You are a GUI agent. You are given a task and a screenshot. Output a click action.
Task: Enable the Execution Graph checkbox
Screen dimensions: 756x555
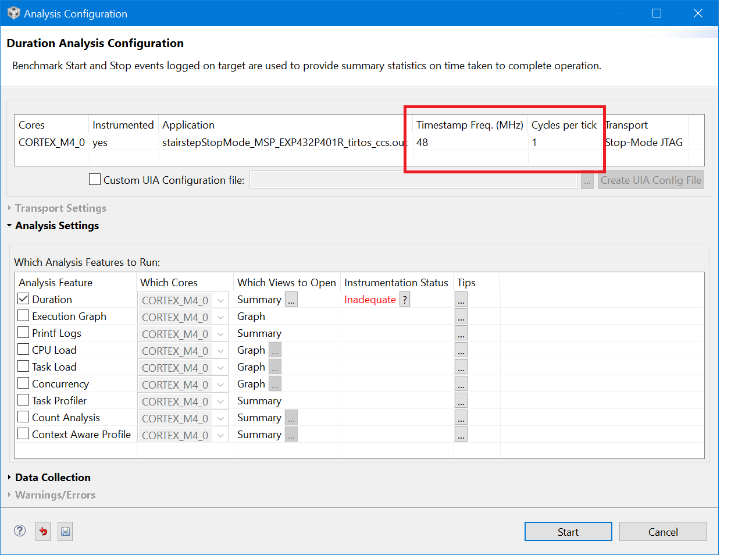pos(24,316)
